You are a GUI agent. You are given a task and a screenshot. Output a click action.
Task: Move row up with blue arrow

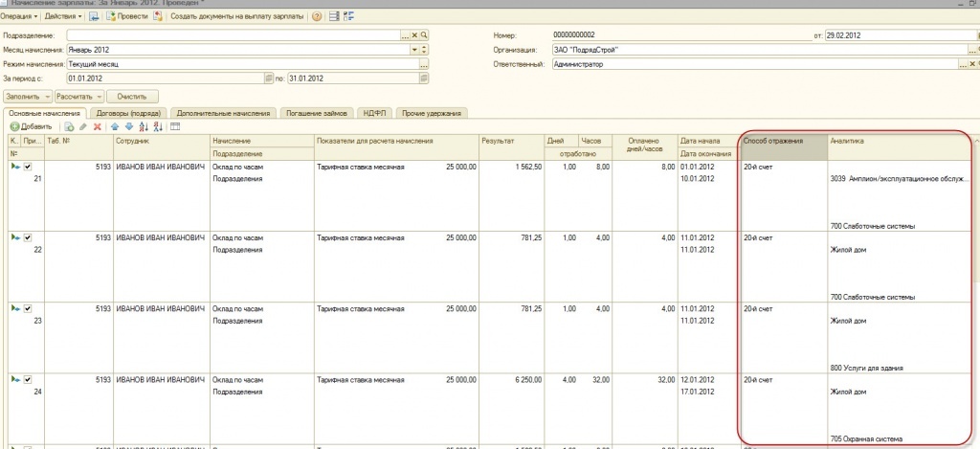pyautogui.click(x=115, y=127)
